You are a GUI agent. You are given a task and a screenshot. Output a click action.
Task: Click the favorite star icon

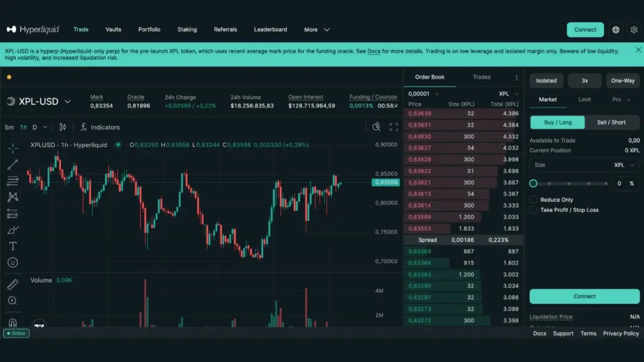coord(9,77)
